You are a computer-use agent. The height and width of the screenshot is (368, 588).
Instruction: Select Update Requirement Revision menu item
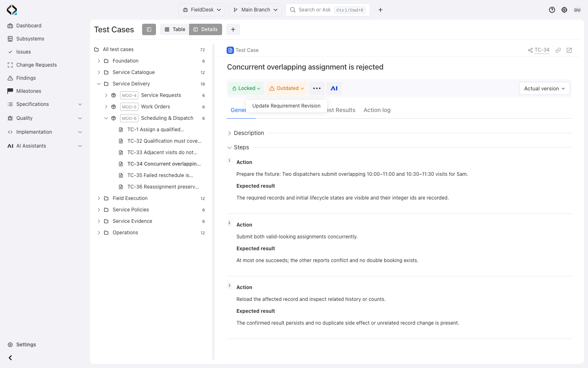point(286,106)
